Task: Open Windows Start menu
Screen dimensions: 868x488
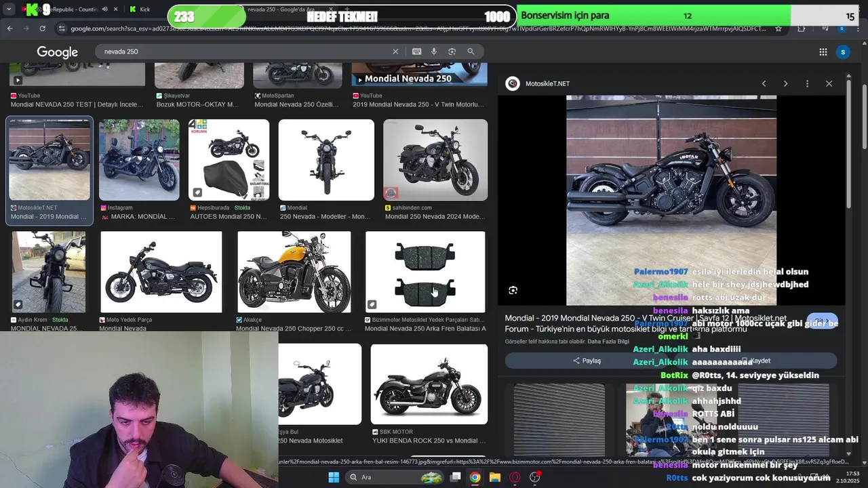Action: (x=334, y=477)
